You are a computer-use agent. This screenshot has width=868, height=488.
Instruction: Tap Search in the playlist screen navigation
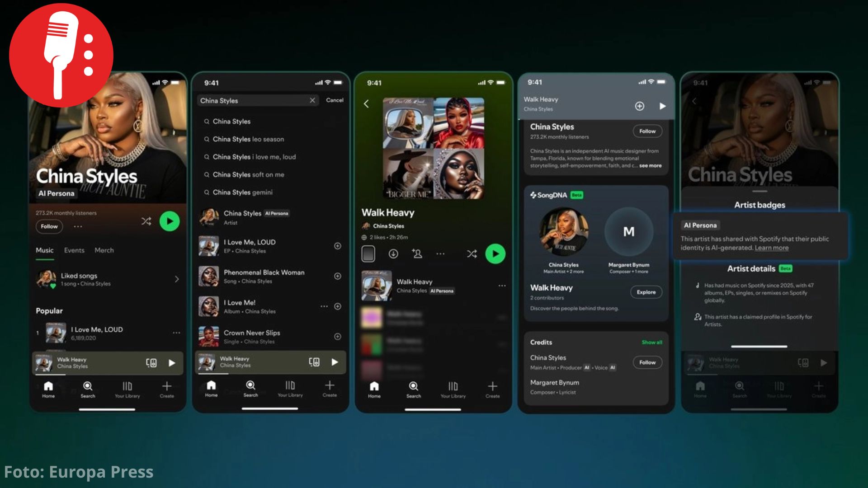coord(414,390)
